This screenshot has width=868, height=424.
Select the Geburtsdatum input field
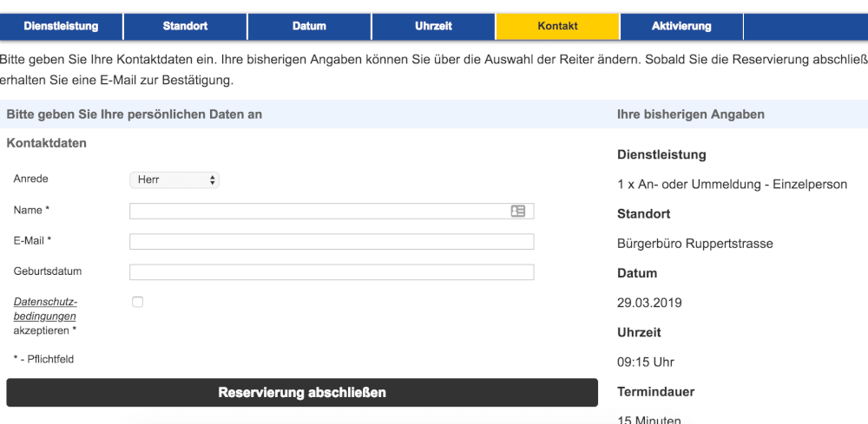[x=332, y=272]
